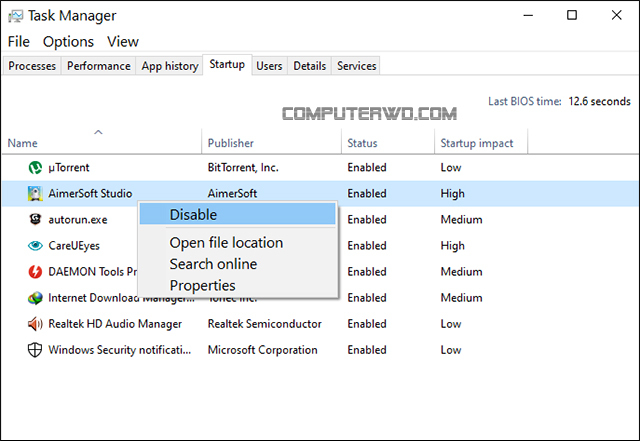Click the Medium impact for DAEMON Tools
Screen dimensions: 640x441
(x=461, y=272)
